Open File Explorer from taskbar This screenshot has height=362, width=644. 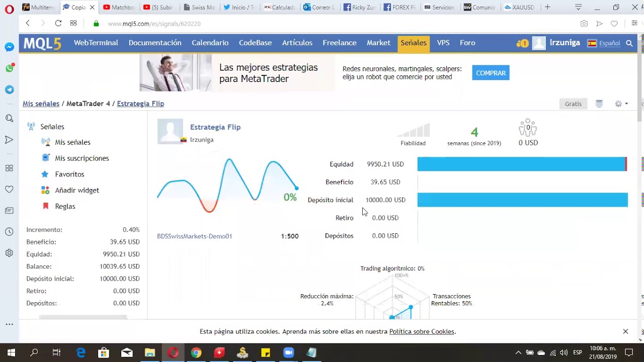(150, 352)
